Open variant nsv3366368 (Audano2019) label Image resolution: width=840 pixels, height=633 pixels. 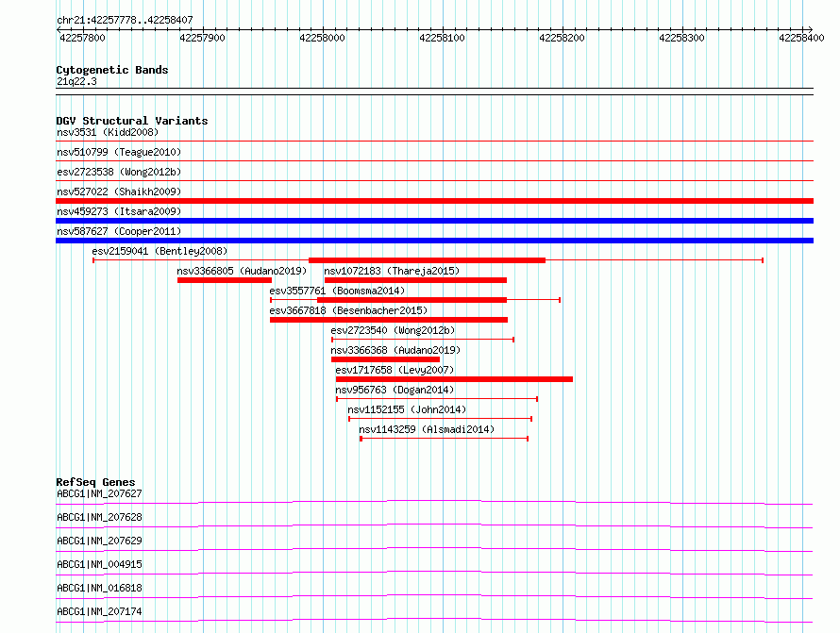tap(395, 350)
